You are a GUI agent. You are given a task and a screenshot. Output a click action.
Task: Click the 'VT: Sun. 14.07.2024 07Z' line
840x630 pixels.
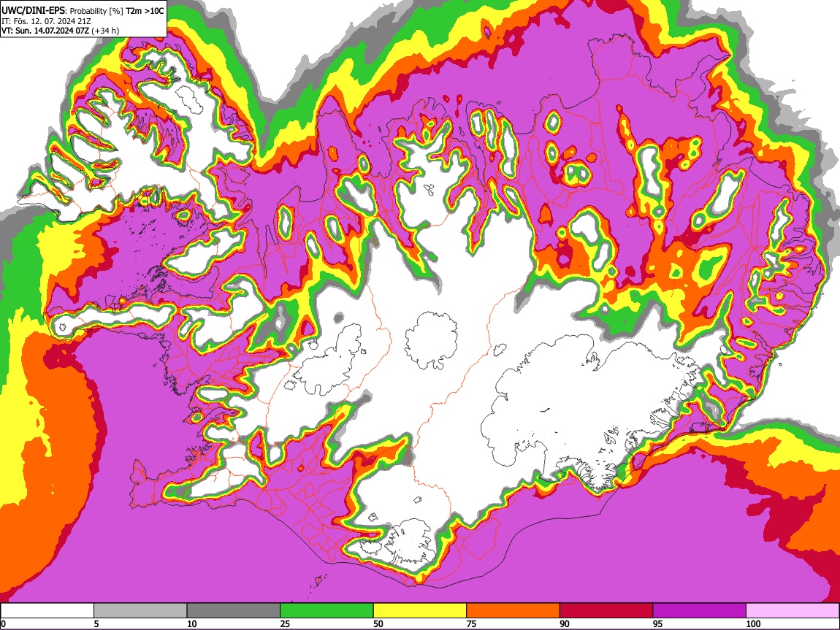coord(45,31)
